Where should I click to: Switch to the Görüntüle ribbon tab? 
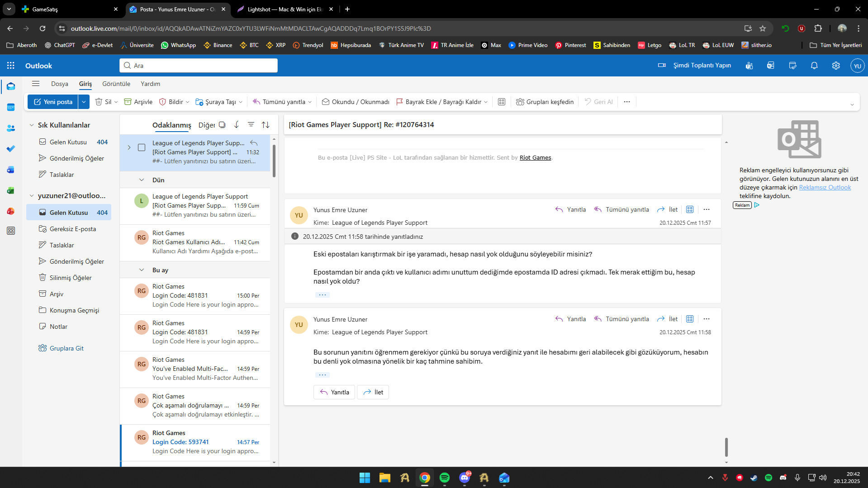point(116,84)
